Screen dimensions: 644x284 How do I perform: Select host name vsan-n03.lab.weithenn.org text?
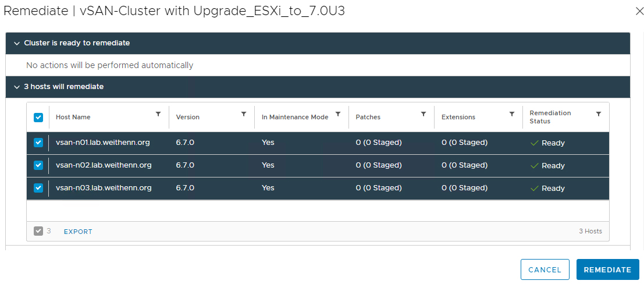coord(104,188)
